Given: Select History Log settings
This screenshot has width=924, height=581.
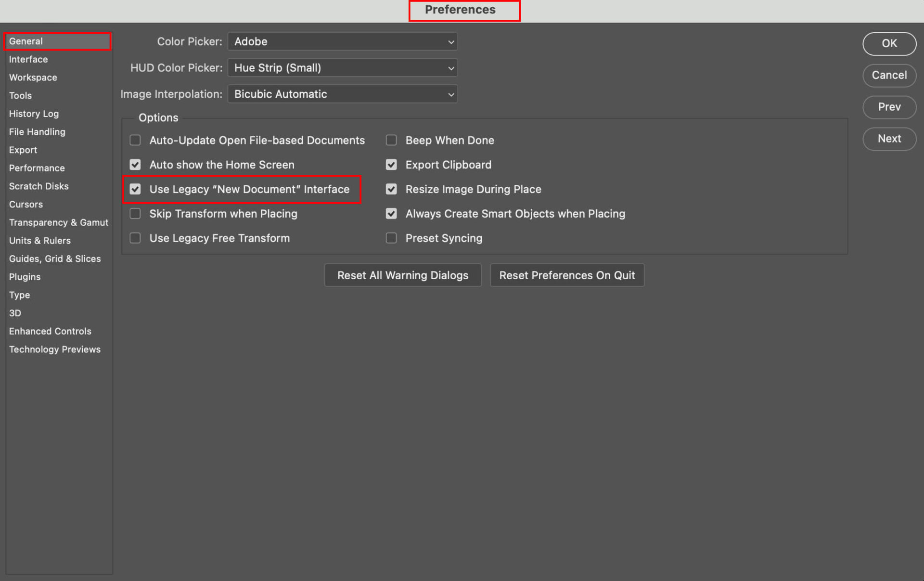Looking at the screenshot, I should (34, 114).
